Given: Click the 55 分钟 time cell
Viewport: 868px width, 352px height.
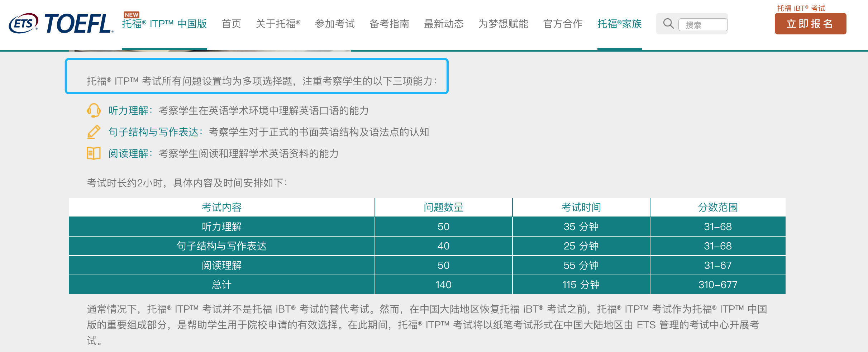Looking at the screenshot, I should [581, 265].
